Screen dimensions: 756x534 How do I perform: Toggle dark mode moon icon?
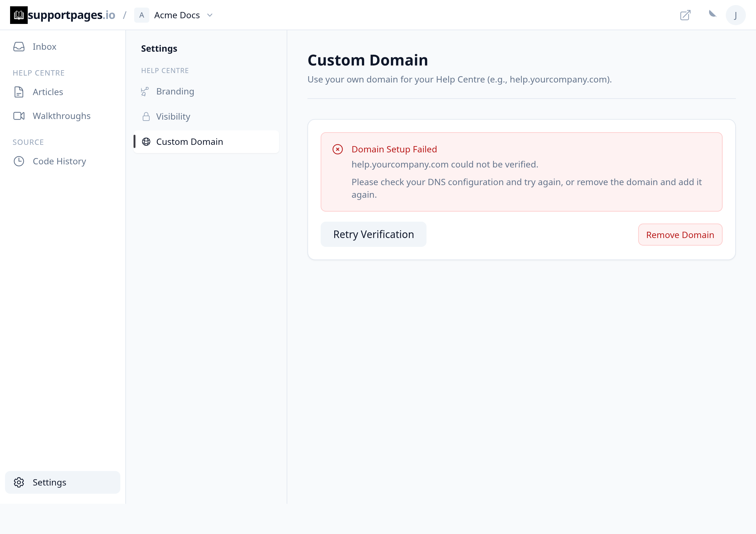coord(713,14)
